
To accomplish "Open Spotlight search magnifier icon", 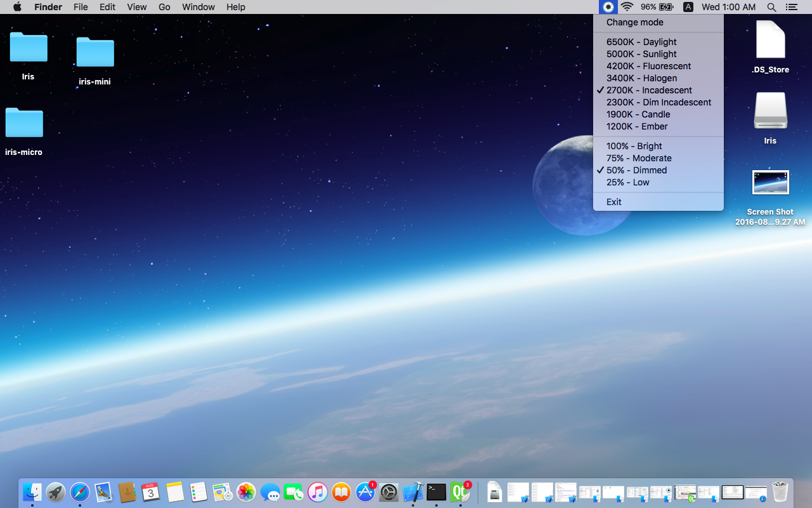I will tap(771, 7).
